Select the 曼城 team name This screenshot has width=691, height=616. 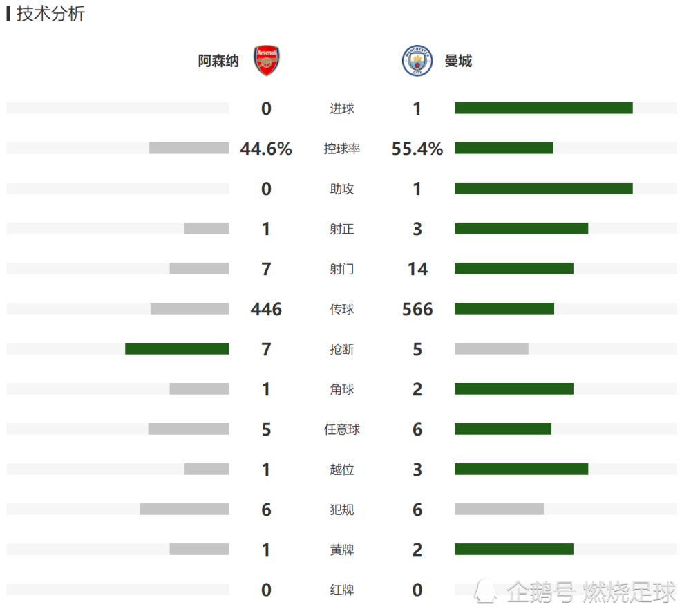458,61
